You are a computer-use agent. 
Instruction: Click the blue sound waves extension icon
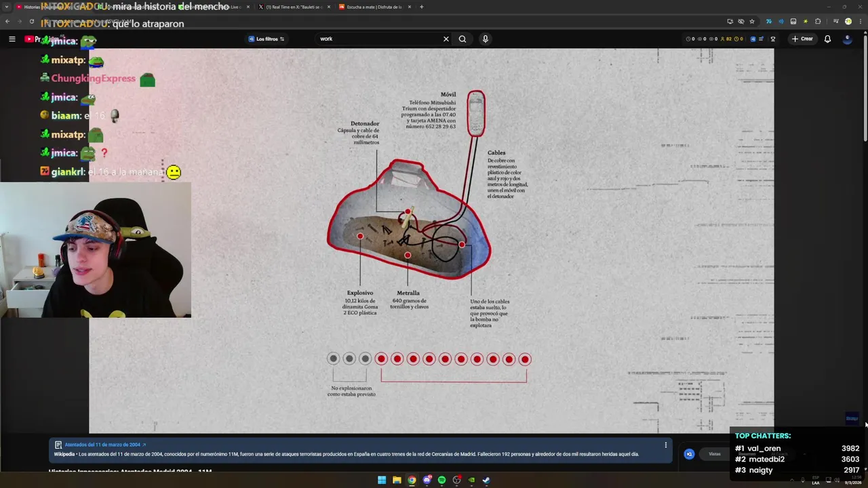[781, 22]
